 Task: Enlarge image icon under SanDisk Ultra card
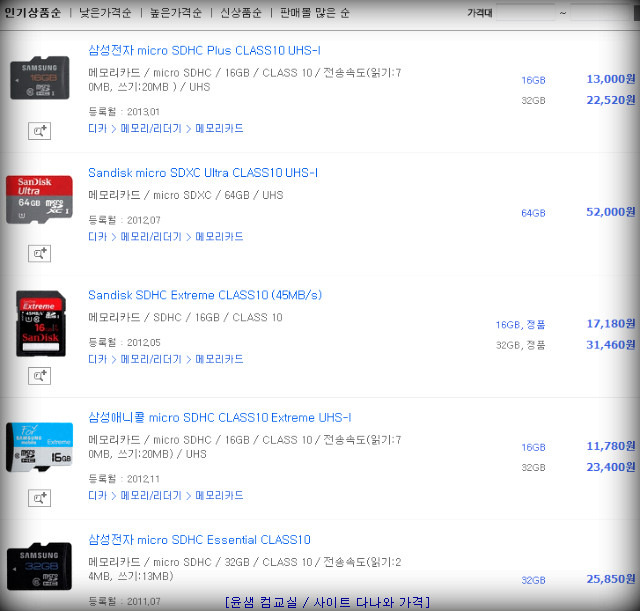(x=40, y=253)
